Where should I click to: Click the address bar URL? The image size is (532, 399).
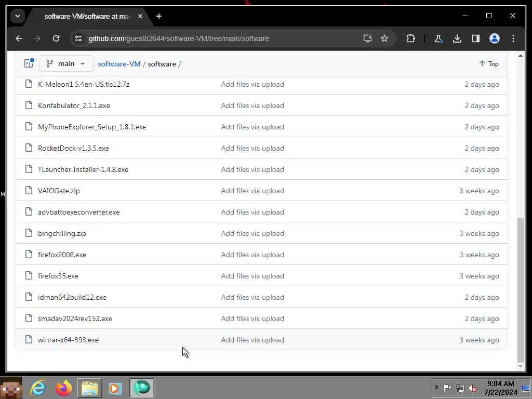179,38
